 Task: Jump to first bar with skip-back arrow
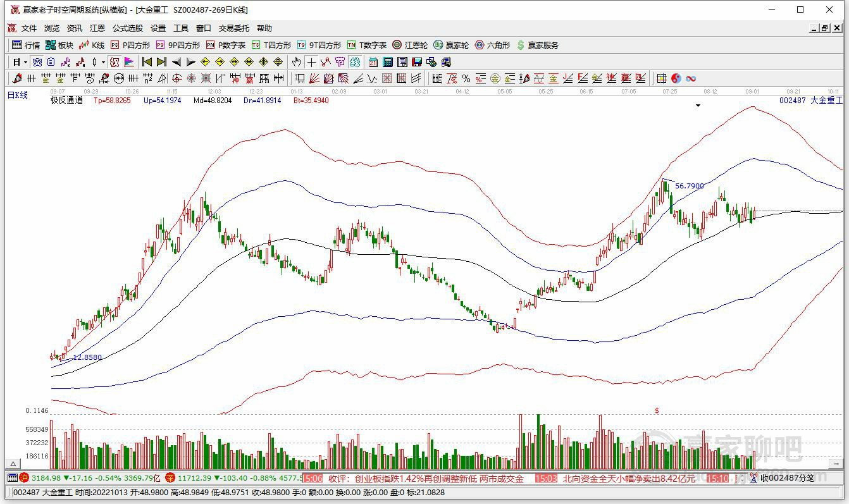(x=147, y=62)
